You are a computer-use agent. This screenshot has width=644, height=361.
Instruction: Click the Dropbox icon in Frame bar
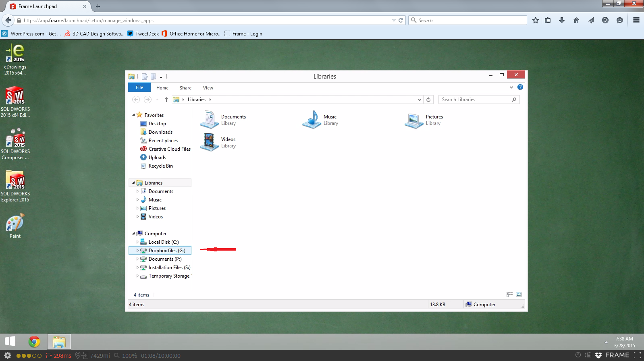click(598, 355)
